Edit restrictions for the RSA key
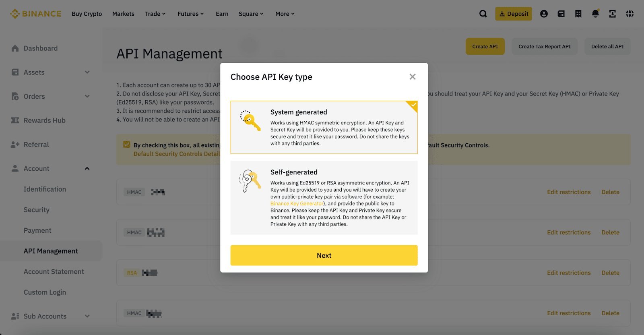Viewport: 644px width, 335px height. (x=569, y=273)
